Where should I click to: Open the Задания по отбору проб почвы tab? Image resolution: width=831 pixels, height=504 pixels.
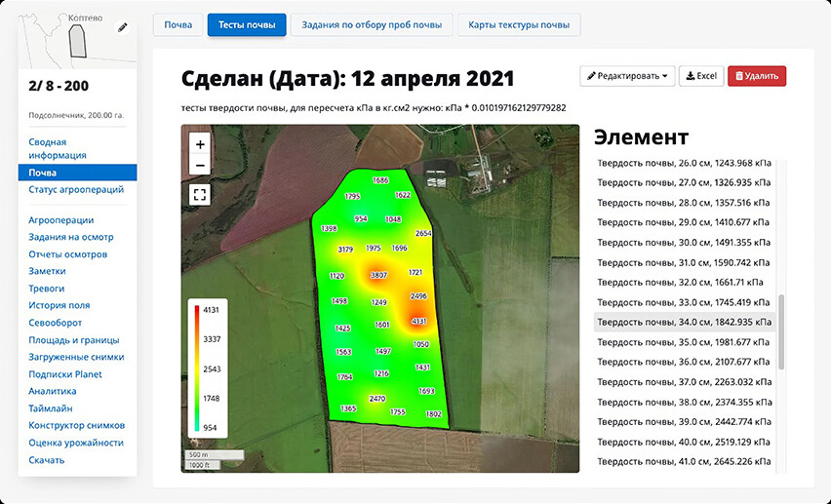click(372, 25)
